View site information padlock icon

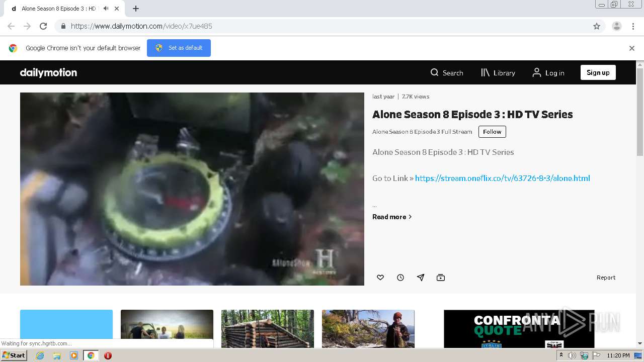63,26
